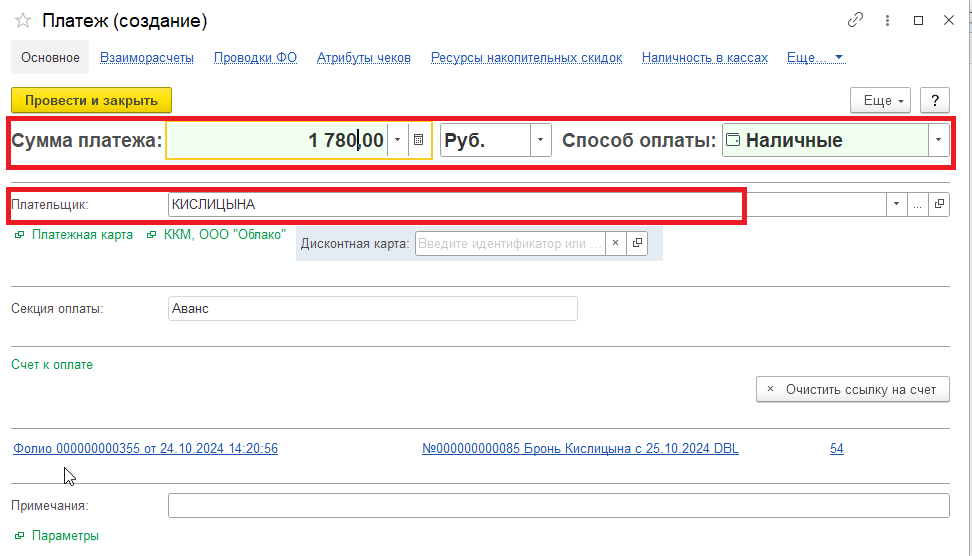
Task: Switch to the Взаиморасчеты tab
Action: pyautogui.click(x=147, y=58)
